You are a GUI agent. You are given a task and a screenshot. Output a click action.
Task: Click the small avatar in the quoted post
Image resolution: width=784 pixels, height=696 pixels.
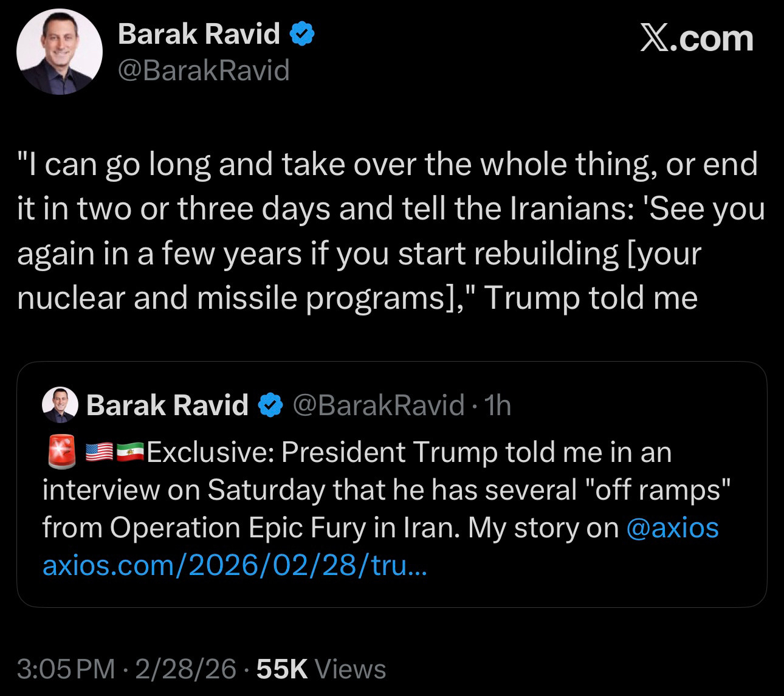coord(60,405)
